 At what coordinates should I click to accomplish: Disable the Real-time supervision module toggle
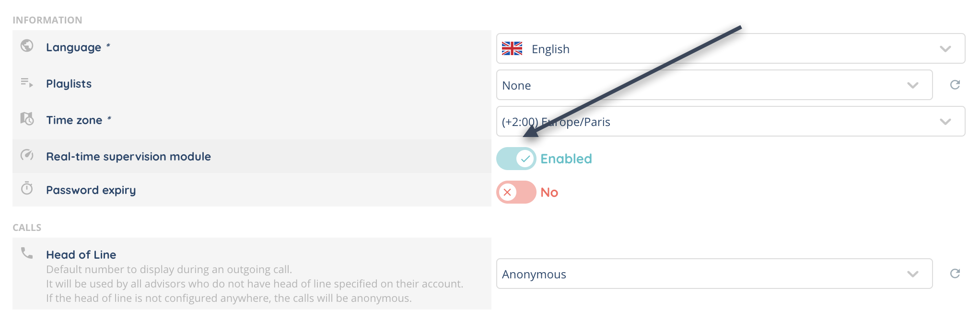516,159
